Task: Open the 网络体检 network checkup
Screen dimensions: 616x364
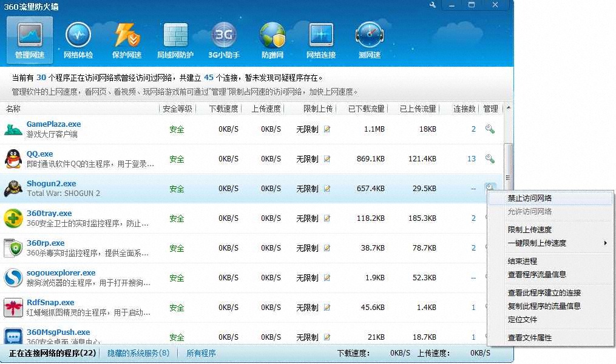Action: [78, 41]
